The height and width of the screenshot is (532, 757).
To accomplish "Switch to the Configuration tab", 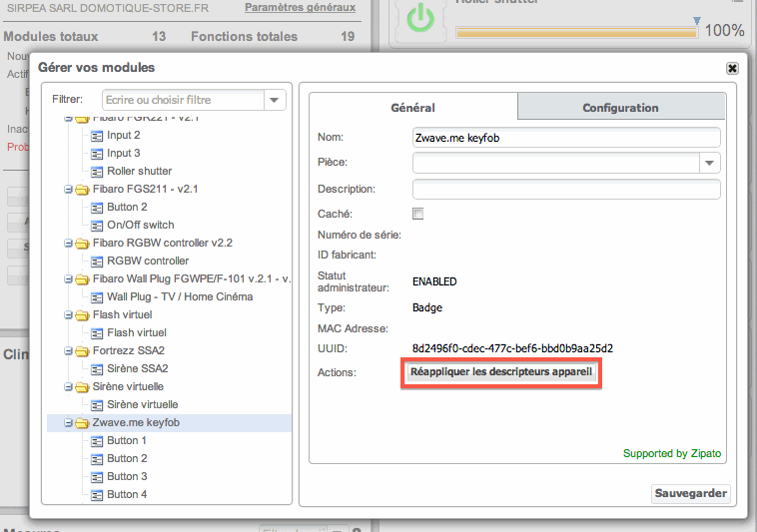I will click(x=620, y=108).
